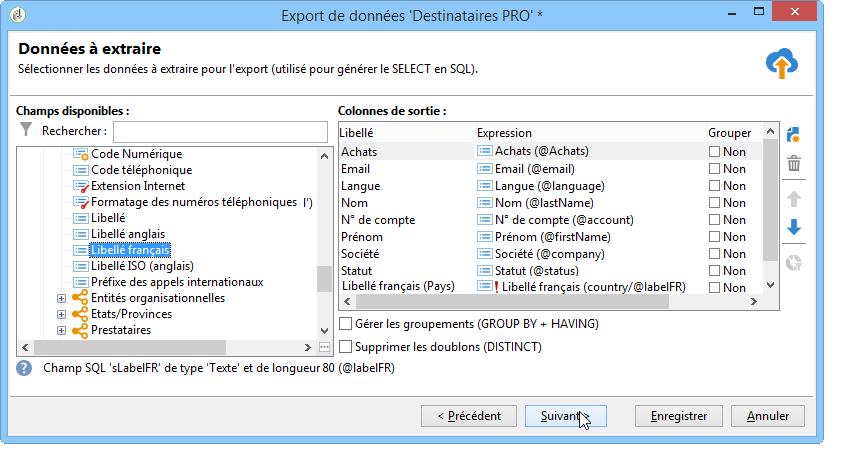Move selected column down with blue arrow
850x466 pixels.
(x=794, y=227)
